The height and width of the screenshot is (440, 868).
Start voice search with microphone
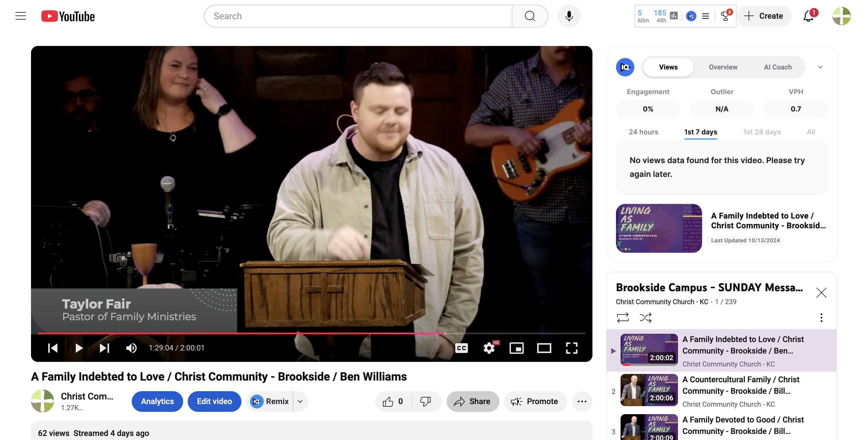pos(569,16)
